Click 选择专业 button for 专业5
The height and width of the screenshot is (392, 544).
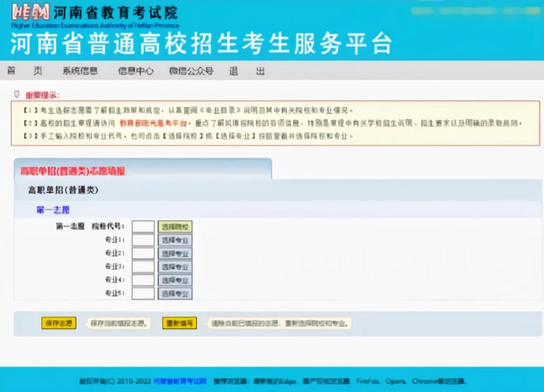pyautogui.click(x=175, y=294)
